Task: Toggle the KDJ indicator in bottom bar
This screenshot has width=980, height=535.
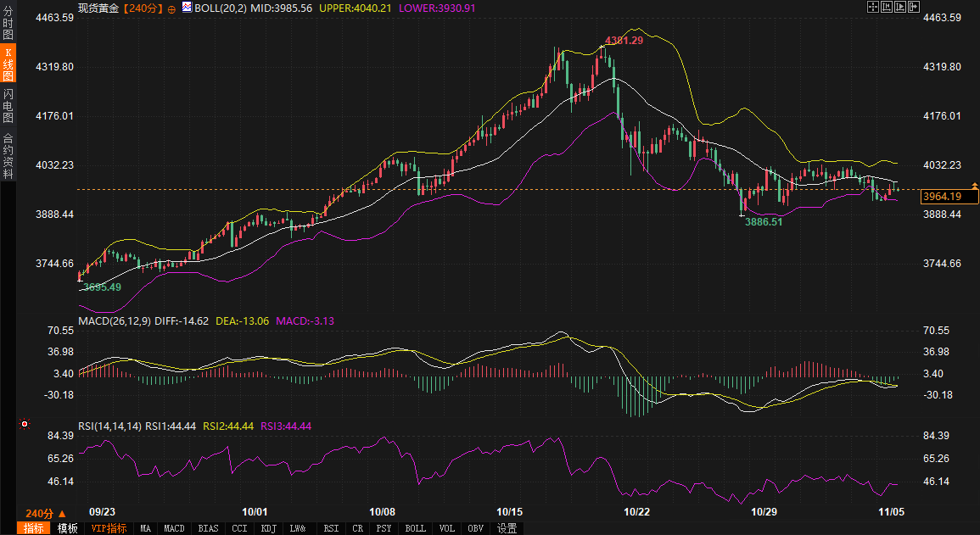Action: tap(269, 528)
